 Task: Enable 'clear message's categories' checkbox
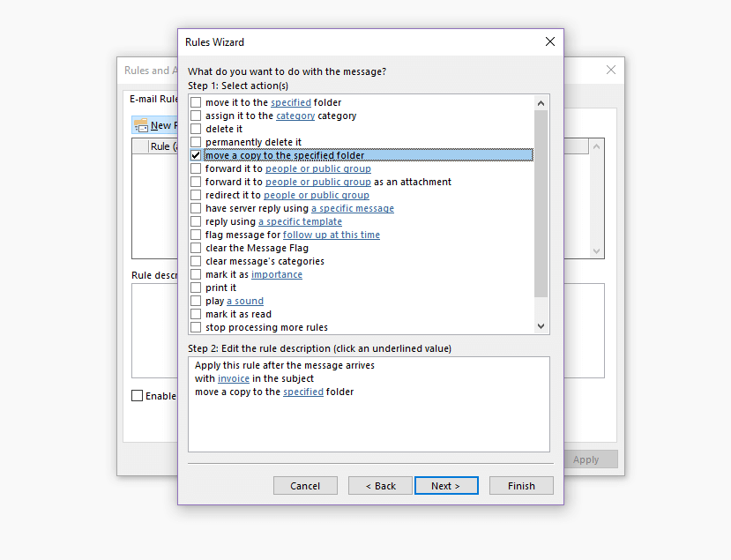(196, 261)
